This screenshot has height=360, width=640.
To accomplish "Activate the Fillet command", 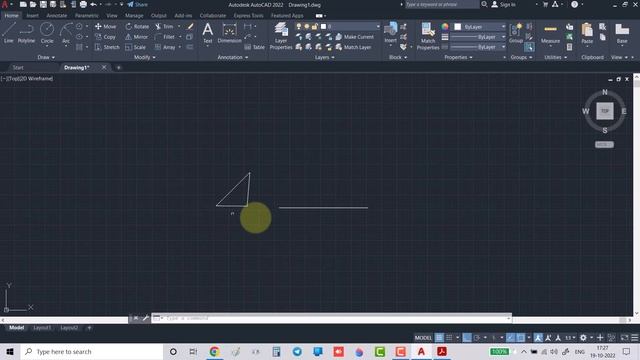I will point(165,37).
